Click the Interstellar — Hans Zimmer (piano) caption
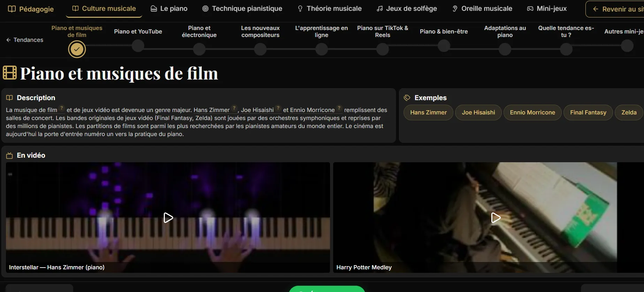The width and height of the screenshot is (644, 292). [57, 267]
